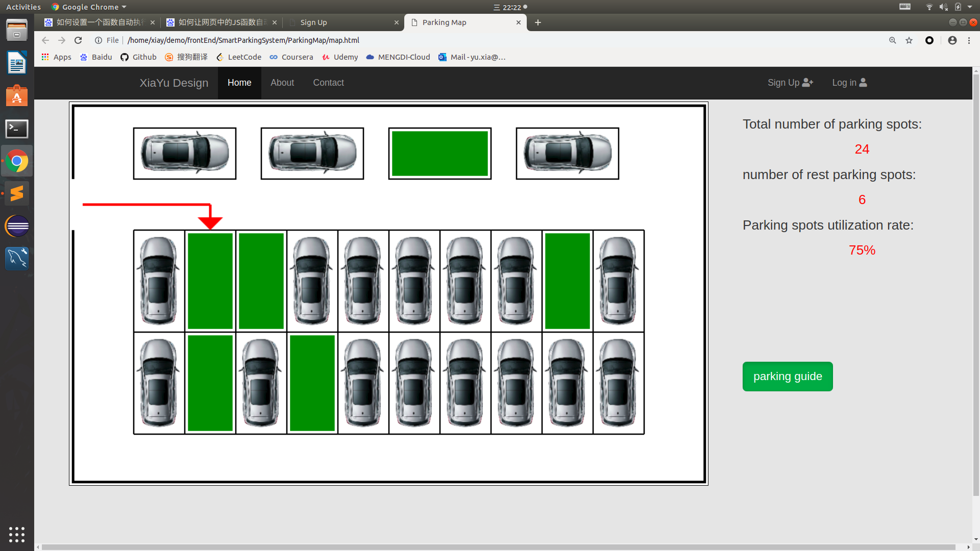Expand the Google Chrome app menu
This screenshot has height=551, width=980.
(89, 7)
